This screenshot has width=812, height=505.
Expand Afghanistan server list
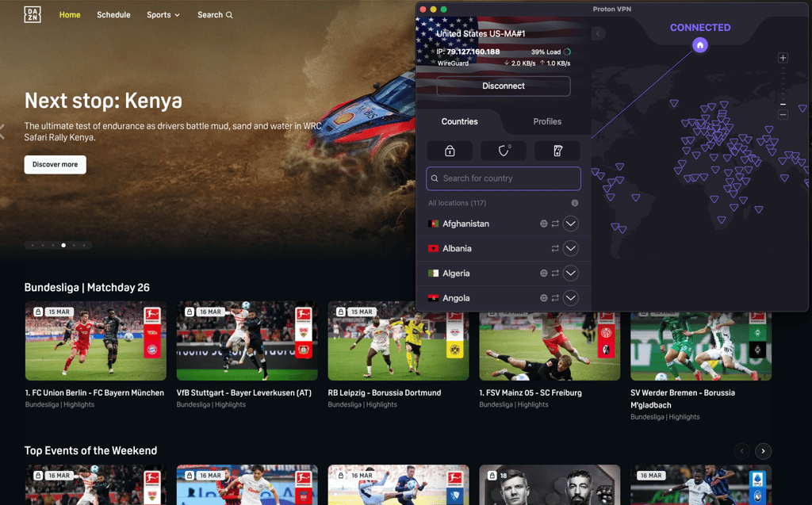571,224
